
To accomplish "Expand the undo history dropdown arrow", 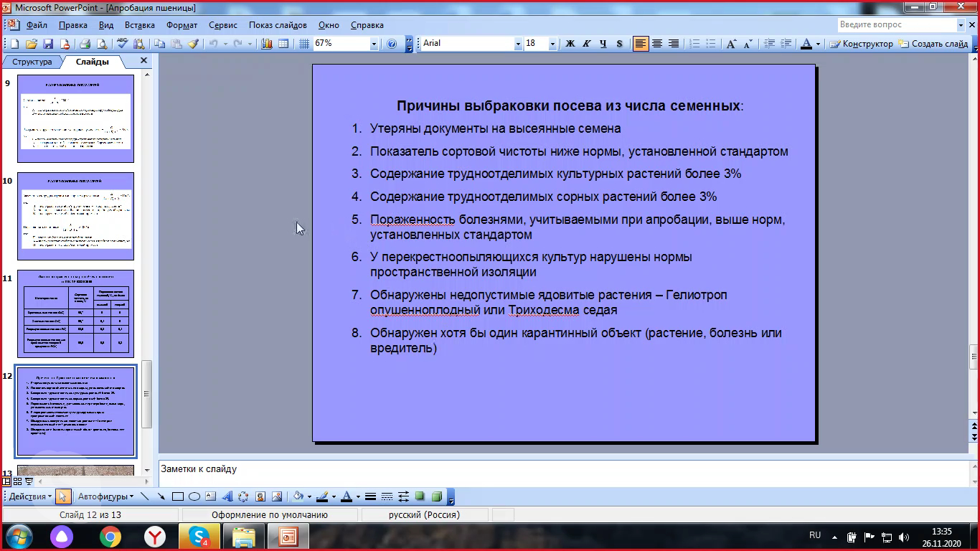I will pyautogui.click(x=225, y=44).
